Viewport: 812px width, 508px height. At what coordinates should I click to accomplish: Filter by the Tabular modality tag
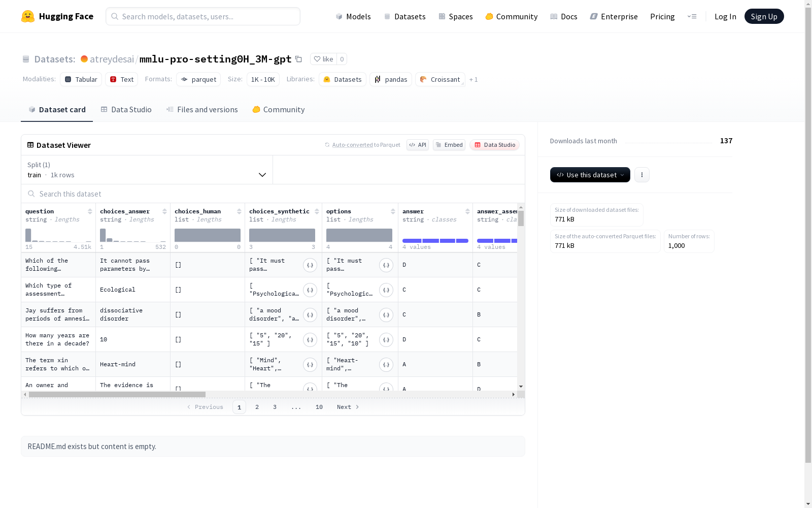(81, 79)
